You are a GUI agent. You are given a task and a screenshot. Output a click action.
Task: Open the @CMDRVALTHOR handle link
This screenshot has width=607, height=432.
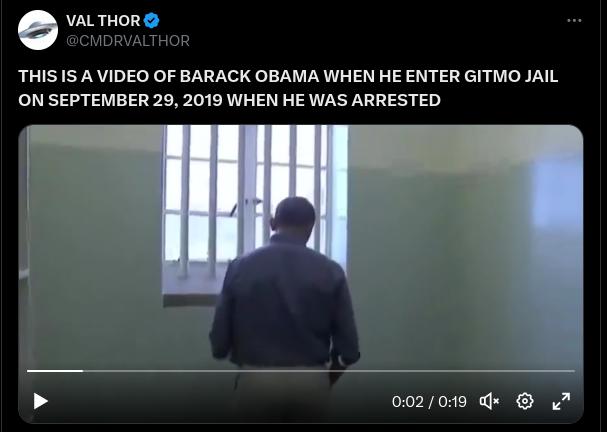click(128, 41)
